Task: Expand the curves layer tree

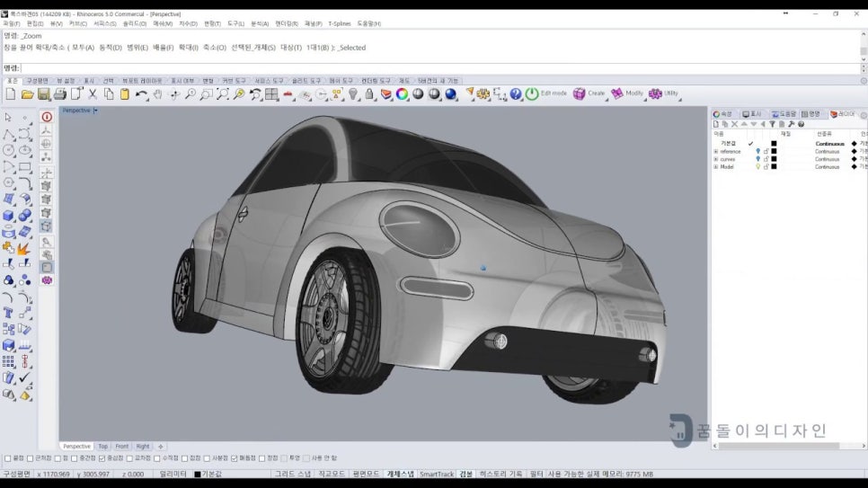Action: click(716, 159)
